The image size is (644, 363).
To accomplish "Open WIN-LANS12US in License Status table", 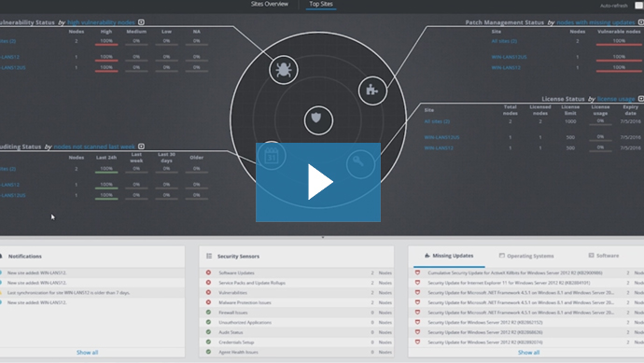I will [441, 137].
